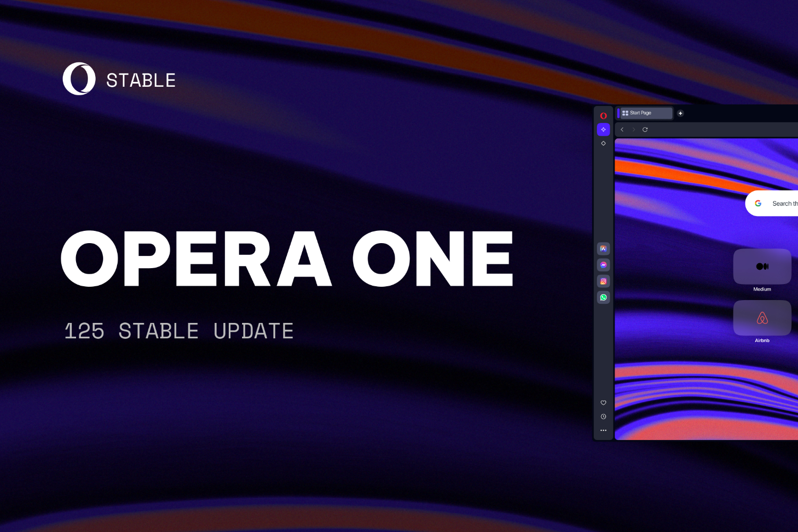Open the three-dot sidebar options
798x532 pixels.
[x=603, y=430]
